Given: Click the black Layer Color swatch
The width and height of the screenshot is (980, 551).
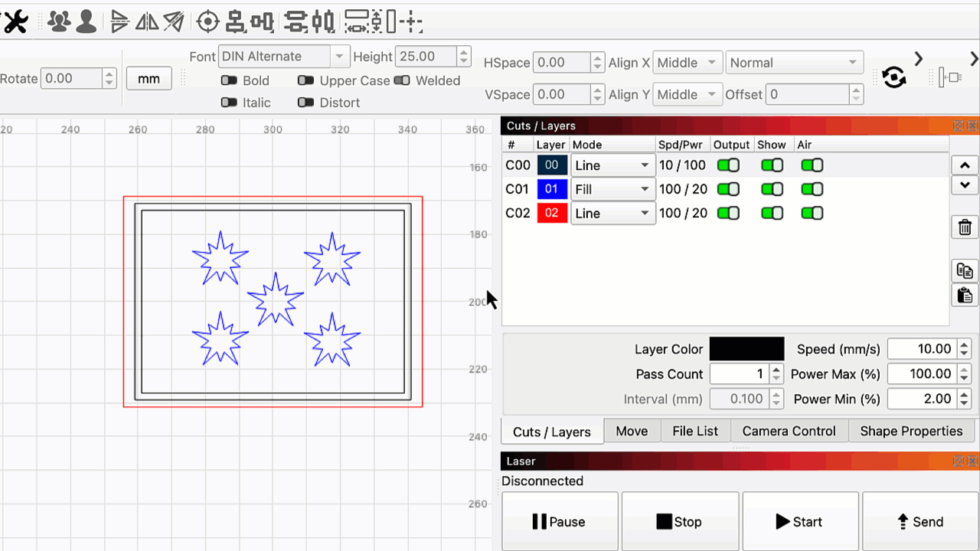Looking at the screenshot, I should 746,349.
